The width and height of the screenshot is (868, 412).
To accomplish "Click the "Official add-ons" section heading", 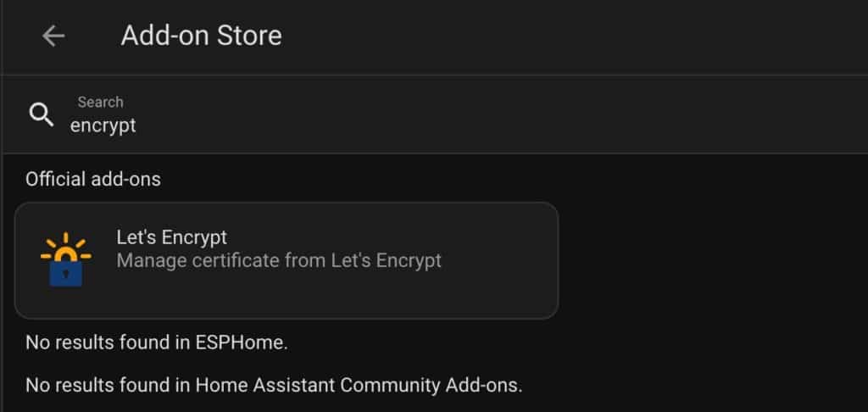I will click(93, 179).
